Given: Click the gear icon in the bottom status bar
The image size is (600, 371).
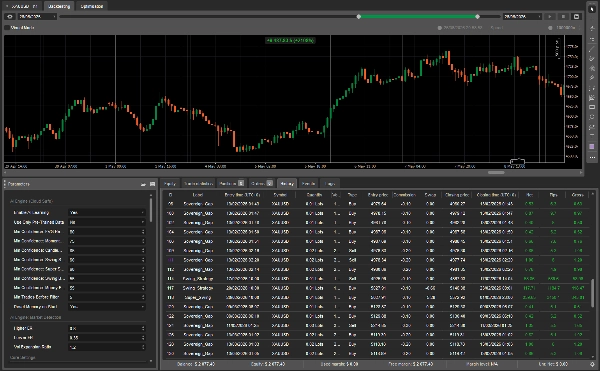Looking at the screenshot, I should click(x=592, y=364).
